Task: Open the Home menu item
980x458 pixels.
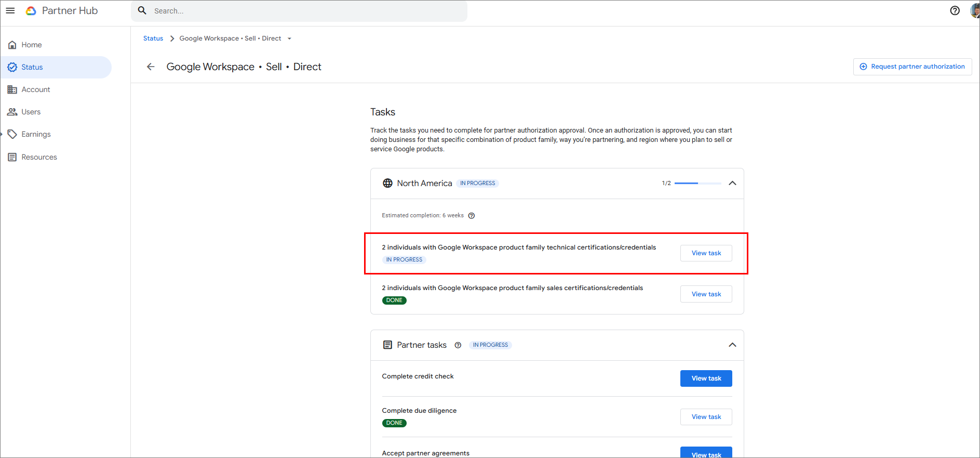Action: 56,45
